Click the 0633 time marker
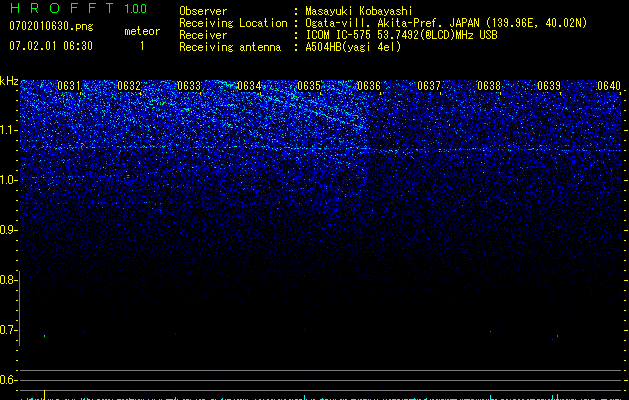The image size is (629, 400). (x=189, y=86)
